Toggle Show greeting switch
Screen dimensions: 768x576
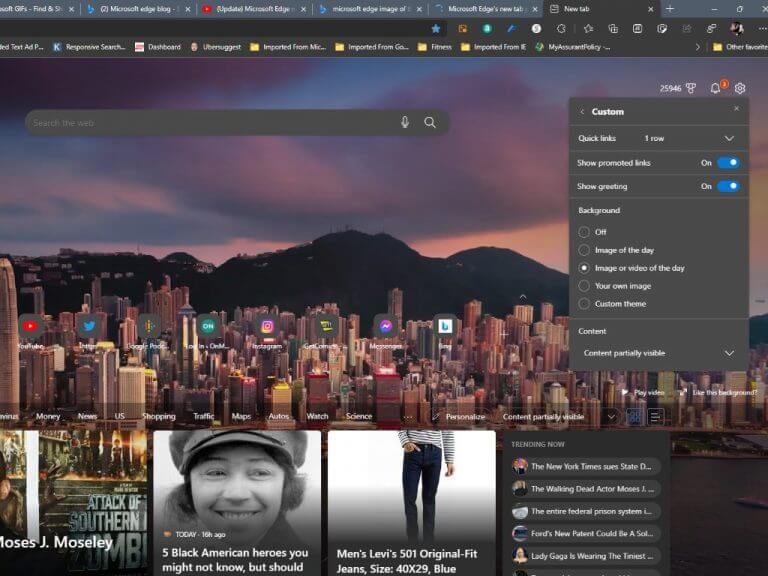tap(728, 186)
